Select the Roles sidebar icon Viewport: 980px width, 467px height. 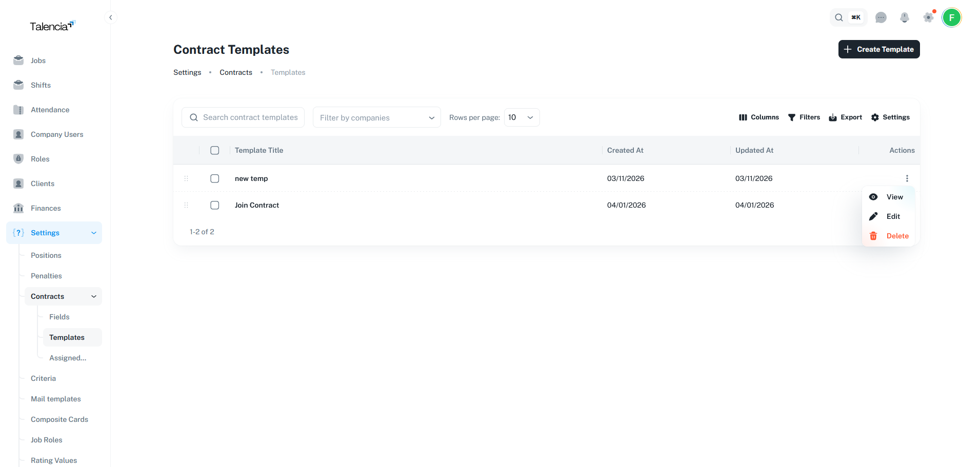18,158
